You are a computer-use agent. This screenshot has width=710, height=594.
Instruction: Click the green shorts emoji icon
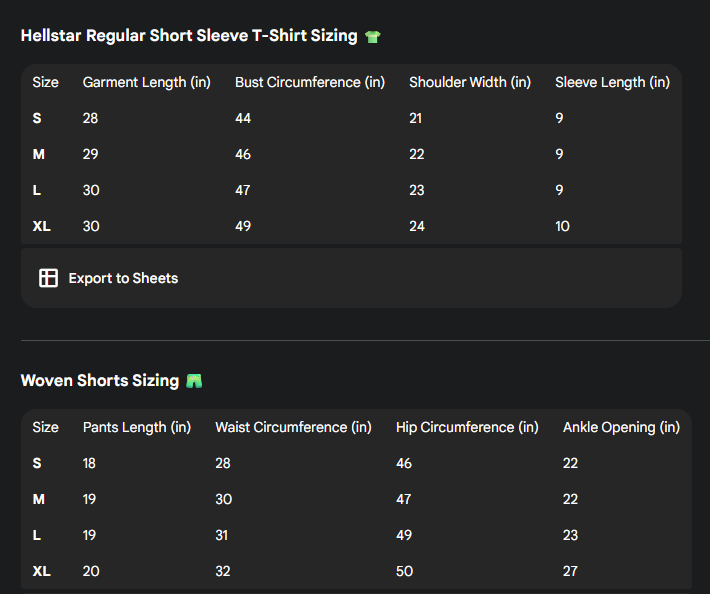194,381
